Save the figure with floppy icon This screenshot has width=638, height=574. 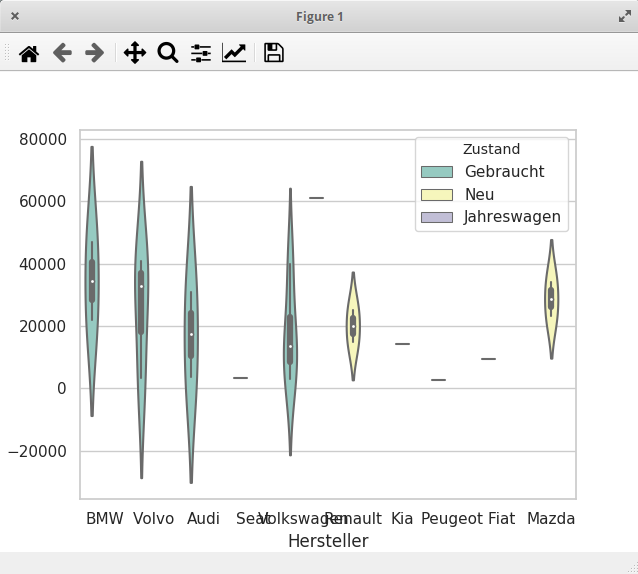(274, 53)
